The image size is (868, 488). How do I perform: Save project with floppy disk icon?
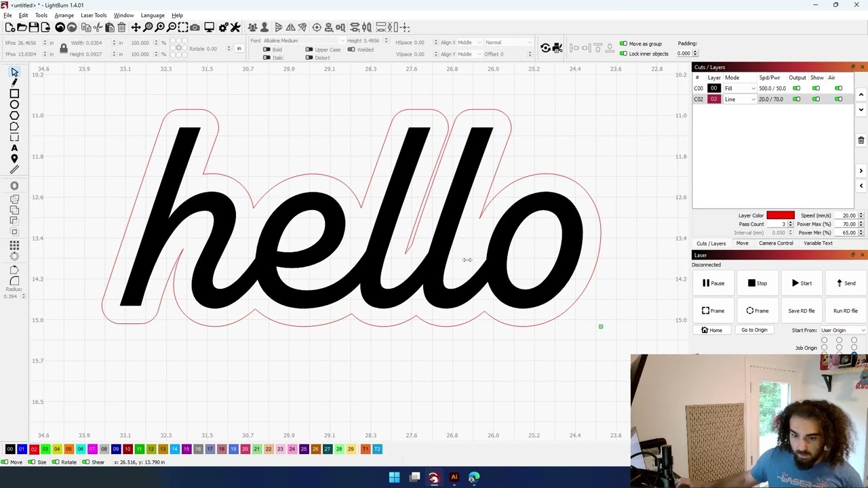point(33,27)
